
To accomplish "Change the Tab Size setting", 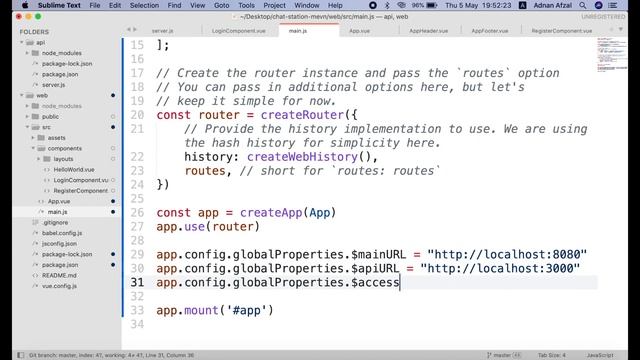I will coord(551,355).
